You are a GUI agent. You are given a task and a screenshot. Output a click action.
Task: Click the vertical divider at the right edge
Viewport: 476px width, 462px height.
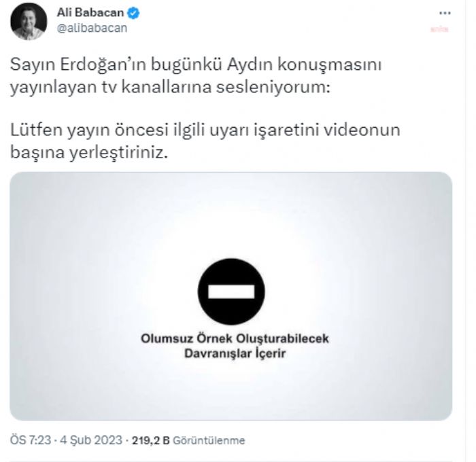466,231
